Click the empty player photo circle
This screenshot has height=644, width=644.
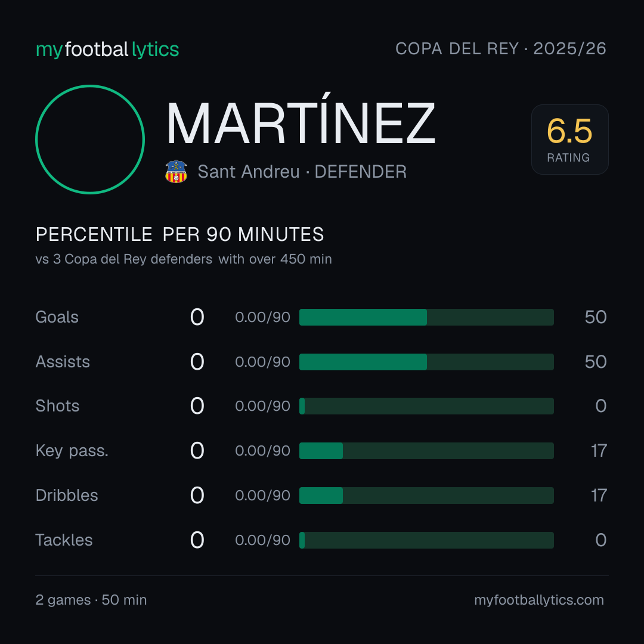90,140
